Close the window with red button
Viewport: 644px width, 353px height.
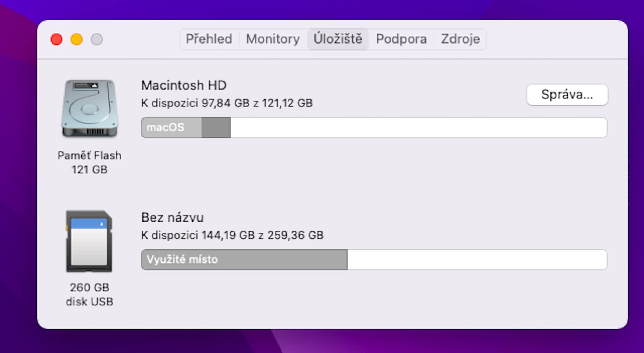[x=56, y=40]
